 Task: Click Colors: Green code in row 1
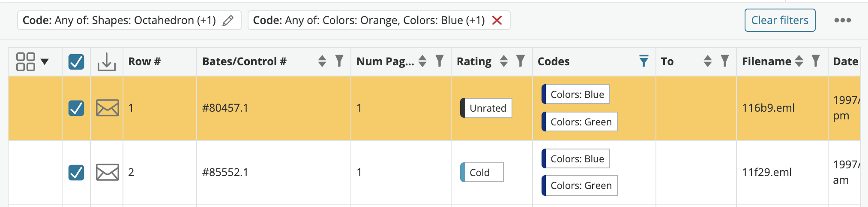tap(579, 122)
